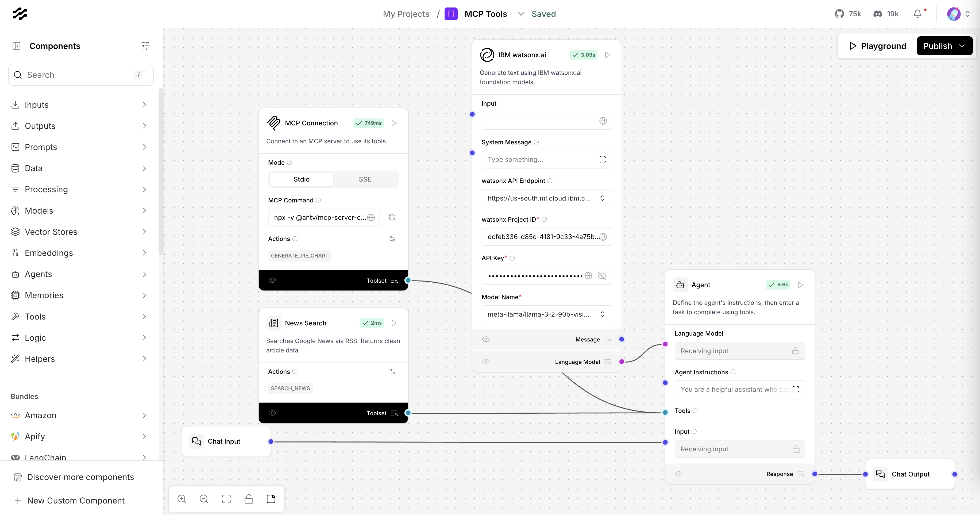Collapse the Components sidebar panel
980x515 pixels.
pos(16,46)
